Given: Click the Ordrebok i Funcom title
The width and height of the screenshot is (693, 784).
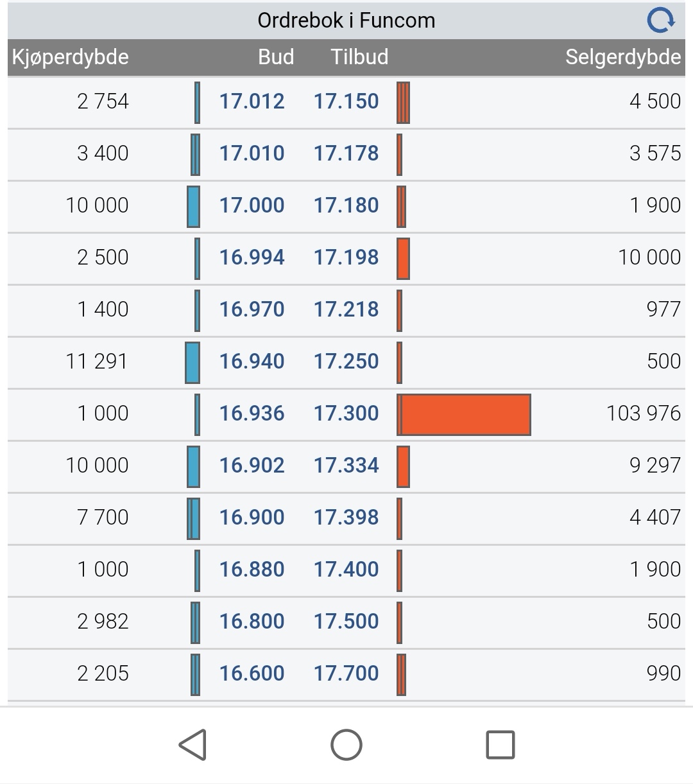Looking at the screenshot, I should coord(346,21).
